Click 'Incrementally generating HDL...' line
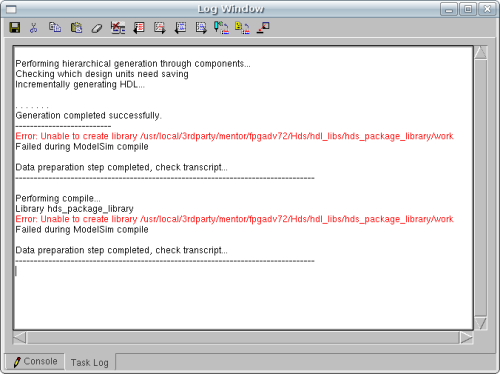The height and width of the screenshot is (374, 500). 80,85
